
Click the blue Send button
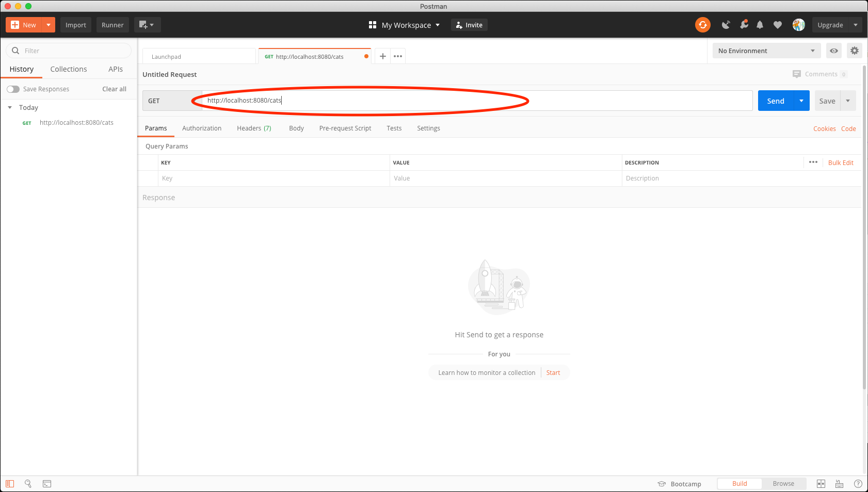click(776, 101)
